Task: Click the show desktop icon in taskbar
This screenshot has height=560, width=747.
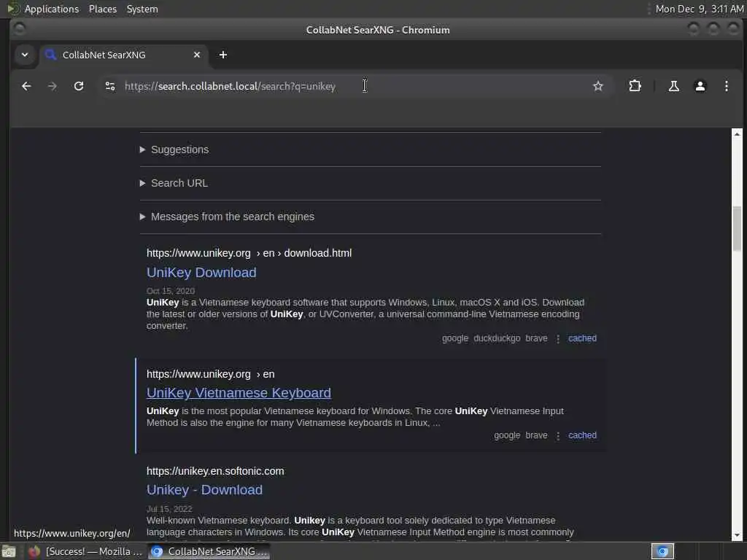Action: point(9,552)
